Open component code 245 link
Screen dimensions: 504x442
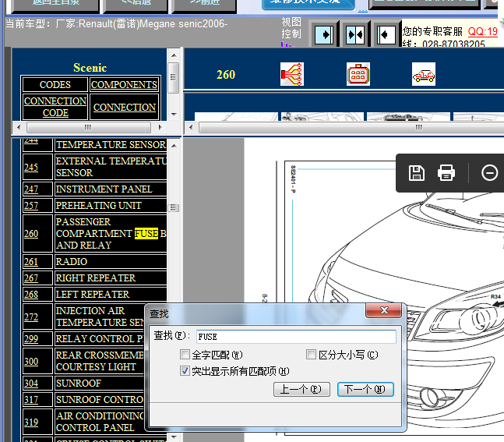coord(31,168)
